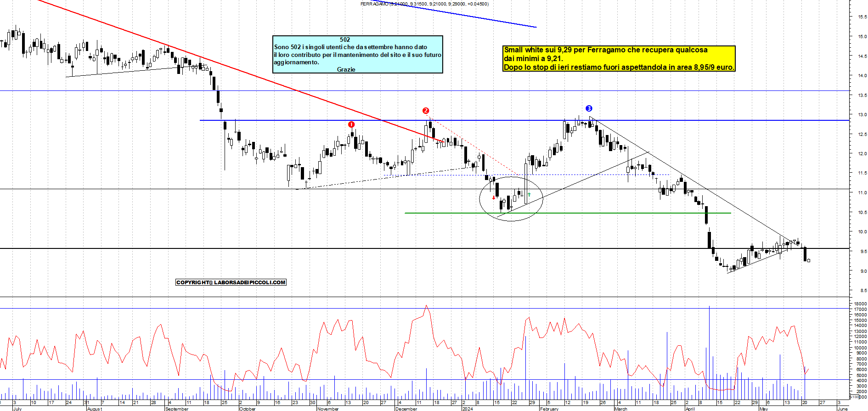
Task: Click the 6000 volume axis label
Action: (861, 370)
